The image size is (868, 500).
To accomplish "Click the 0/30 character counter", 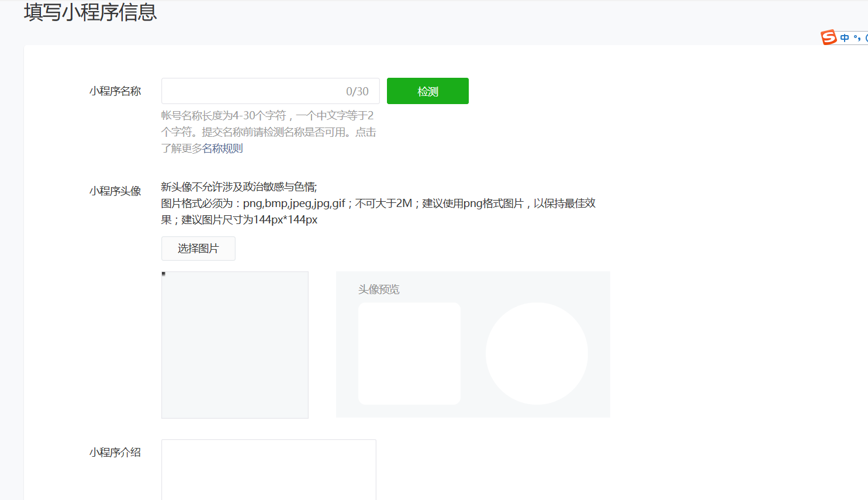I will click(x=357, y=92).
